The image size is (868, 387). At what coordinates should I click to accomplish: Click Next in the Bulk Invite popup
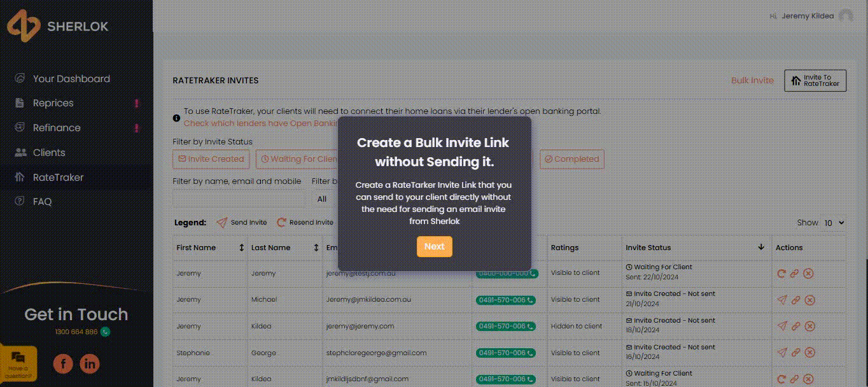click(434, 246)
